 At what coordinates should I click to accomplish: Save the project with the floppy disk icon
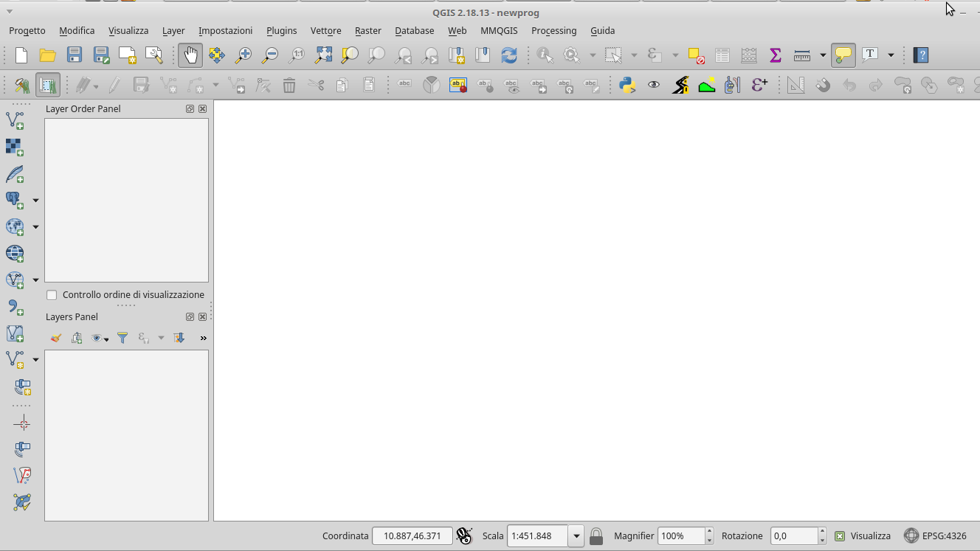coord(74,55)
